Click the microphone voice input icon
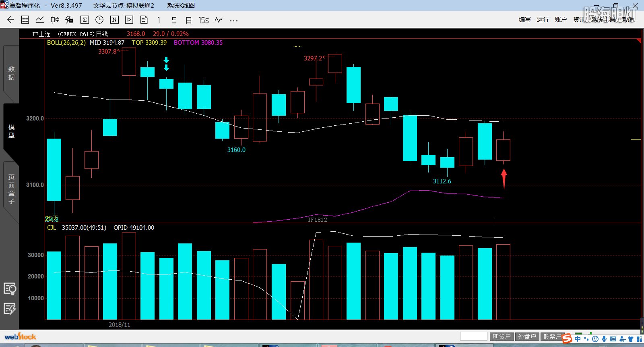 coord(604,339)
